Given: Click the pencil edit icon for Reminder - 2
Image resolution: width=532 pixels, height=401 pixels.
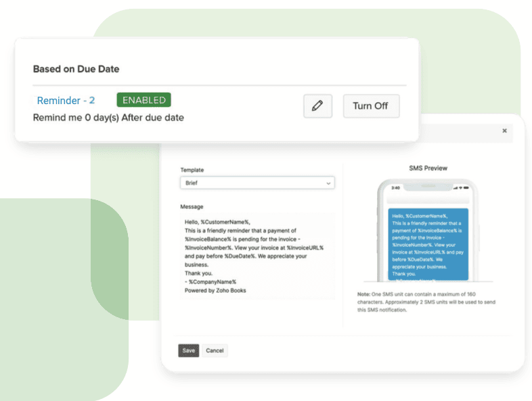Looking at the screenshot, I should pos(317,106).
